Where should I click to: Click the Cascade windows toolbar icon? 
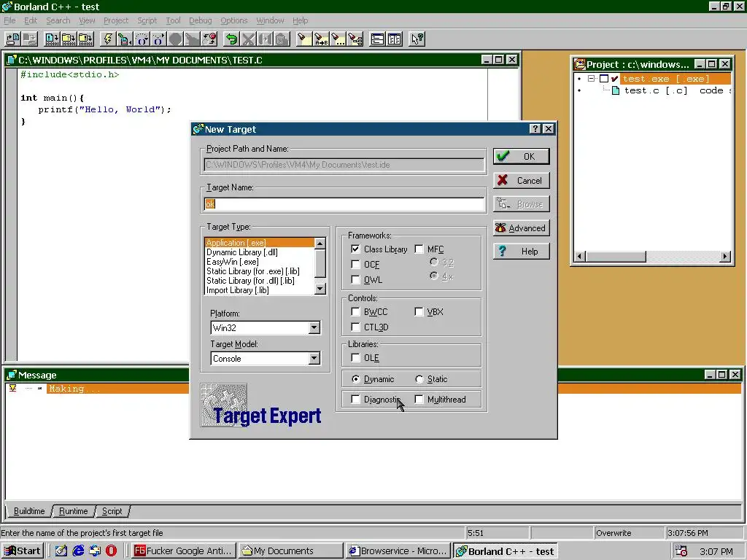tap(377, 39)
